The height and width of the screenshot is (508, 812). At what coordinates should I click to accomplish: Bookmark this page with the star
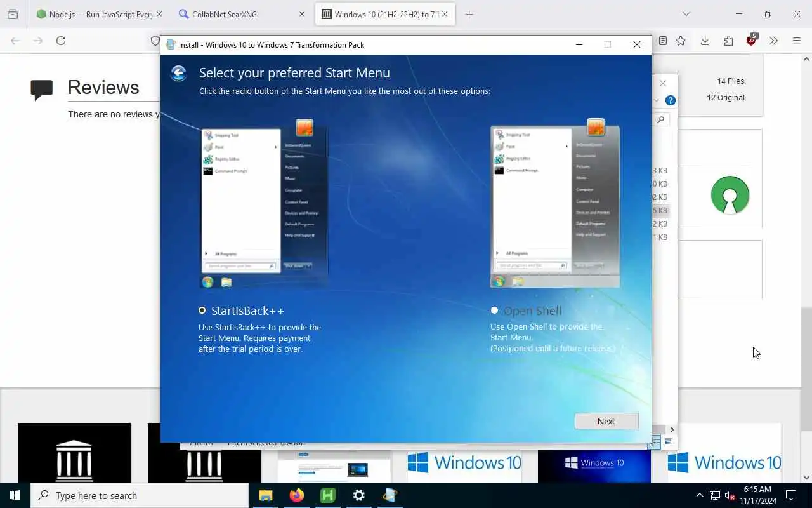(681, 41)
